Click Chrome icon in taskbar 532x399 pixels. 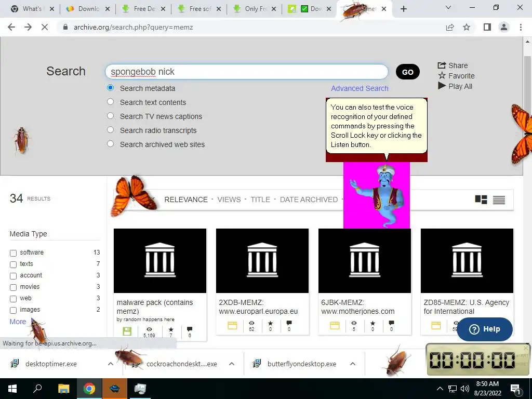click(x=89, y=389)
